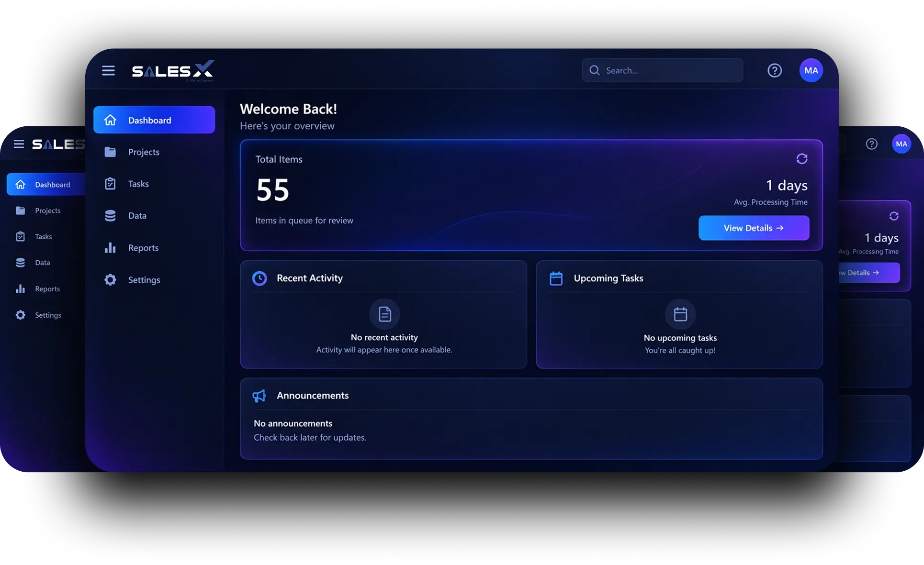Screen dimensions: 924x565
Task: Click the gear icon beside Settings, front window
Action: pos(110,280)
